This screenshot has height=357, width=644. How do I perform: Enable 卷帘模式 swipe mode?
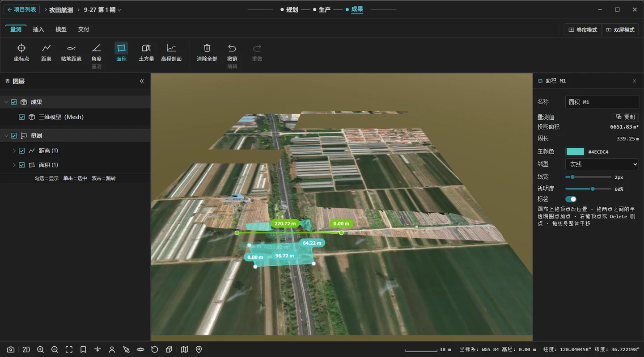[583, 29]
